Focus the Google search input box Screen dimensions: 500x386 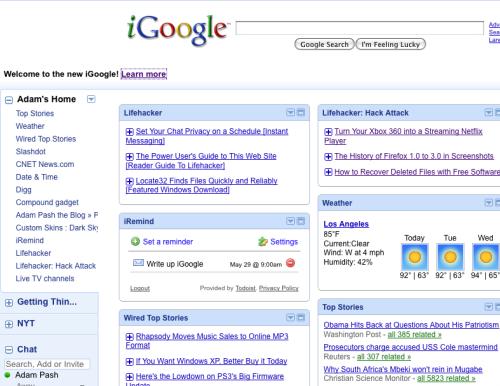[x=360, y=28]
